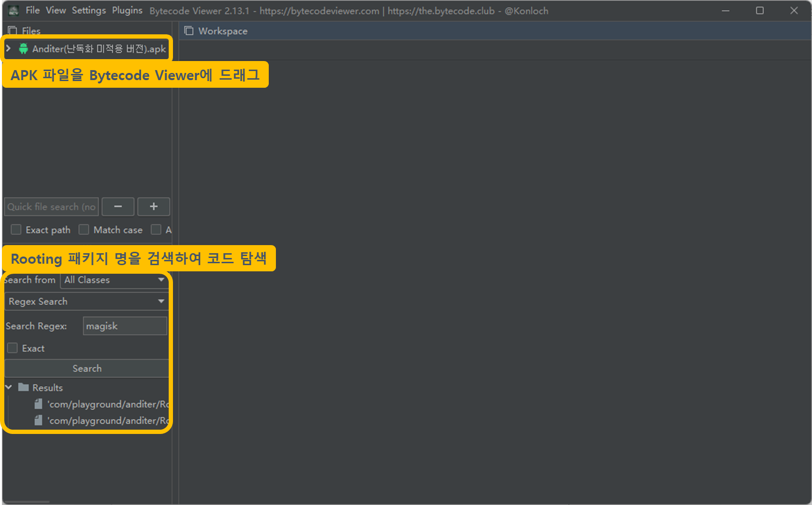Maximize the Bytecode Viewer window
This screenshot has width=812, height=505.
pos(760,10)
